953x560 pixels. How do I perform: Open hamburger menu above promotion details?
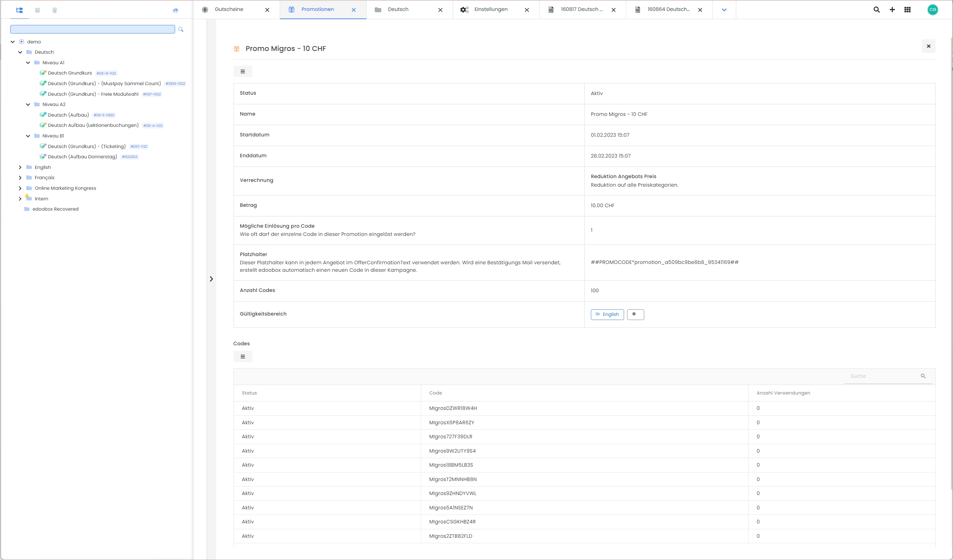coord(243,71)
